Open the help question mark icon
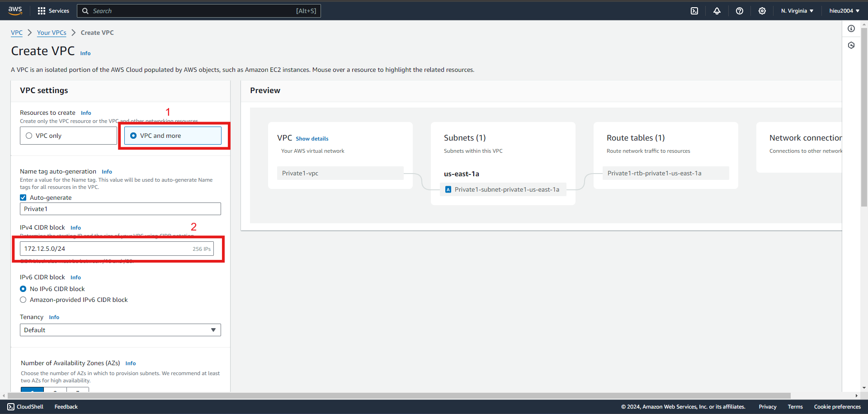This screenshot has height=414, width=868. [x=740, y=11]
